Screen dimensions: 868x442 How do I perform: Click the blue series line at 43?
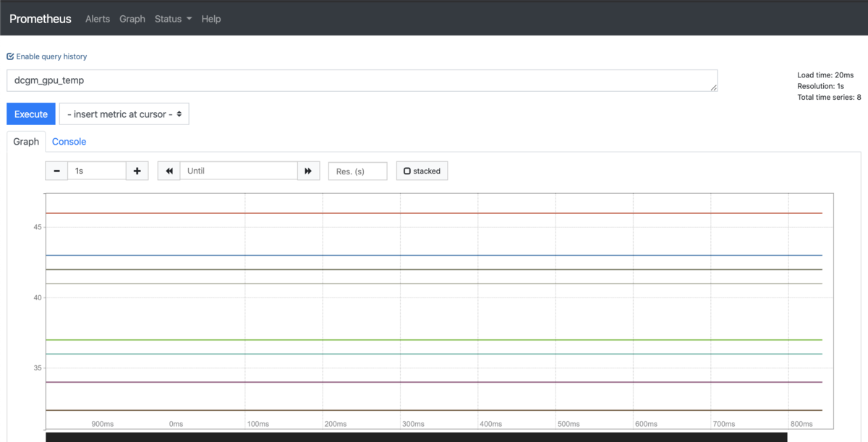tap(434, 255)
